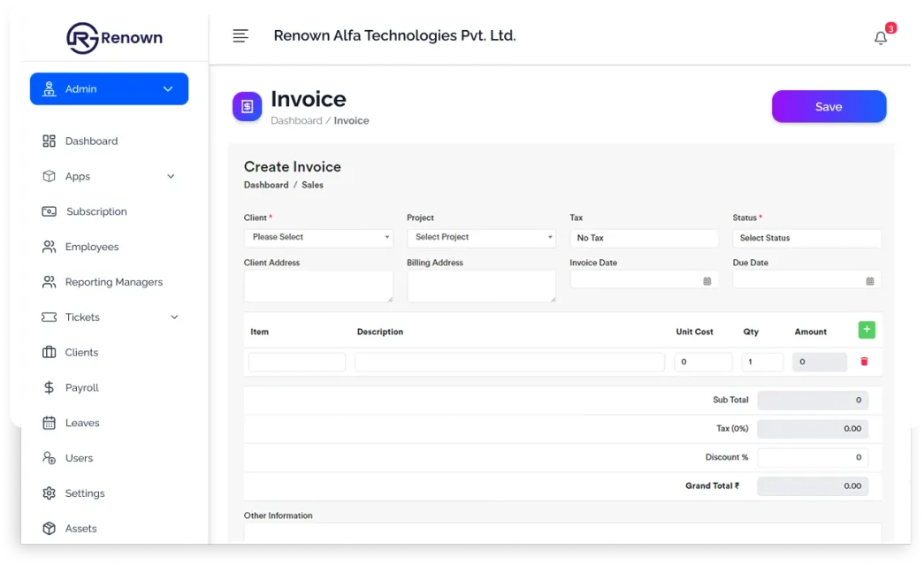Save the invoice
The height and width of the screenshot is (565, 924).
pos(829,107)
